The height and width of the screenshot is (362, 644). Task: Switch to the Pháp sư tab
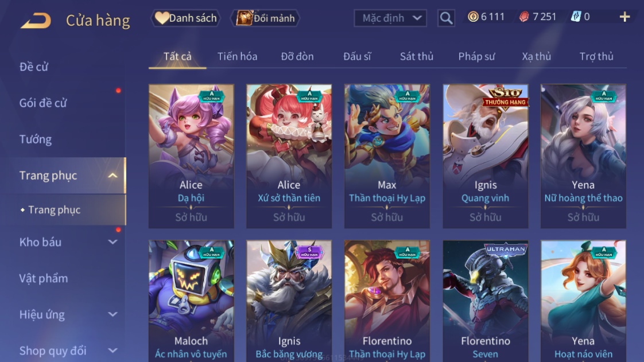pos(476,56)
